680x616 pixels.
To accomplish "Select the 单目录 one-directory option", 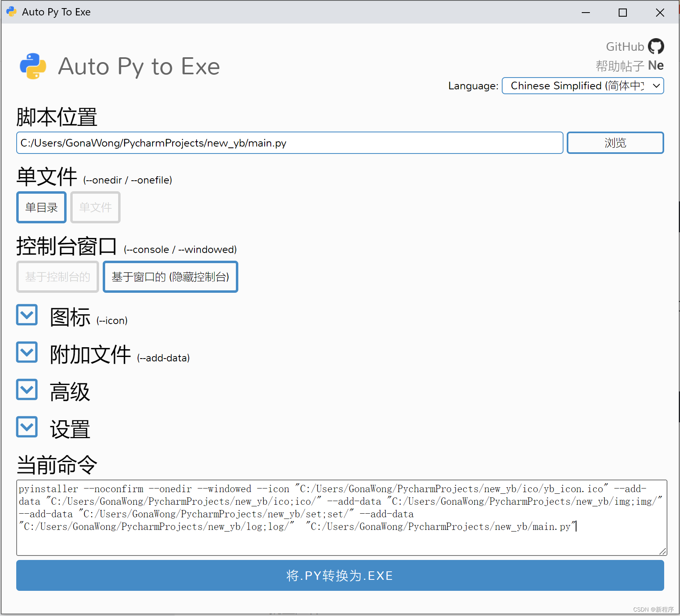I will [41, 207].
